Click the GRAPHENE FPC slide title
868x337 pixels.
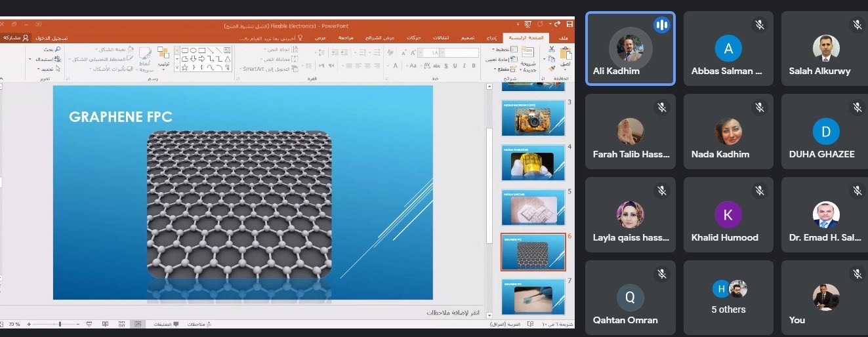[121, 117]
